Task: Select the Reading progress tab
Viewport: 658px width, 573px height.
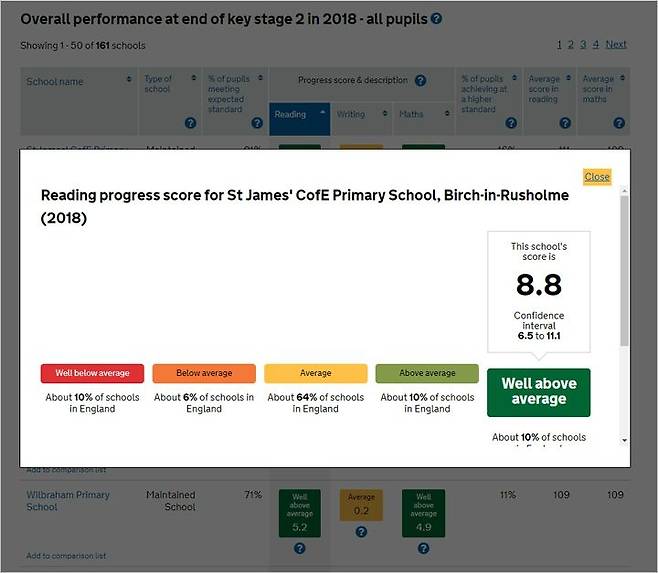Action: tap(298, 115)
